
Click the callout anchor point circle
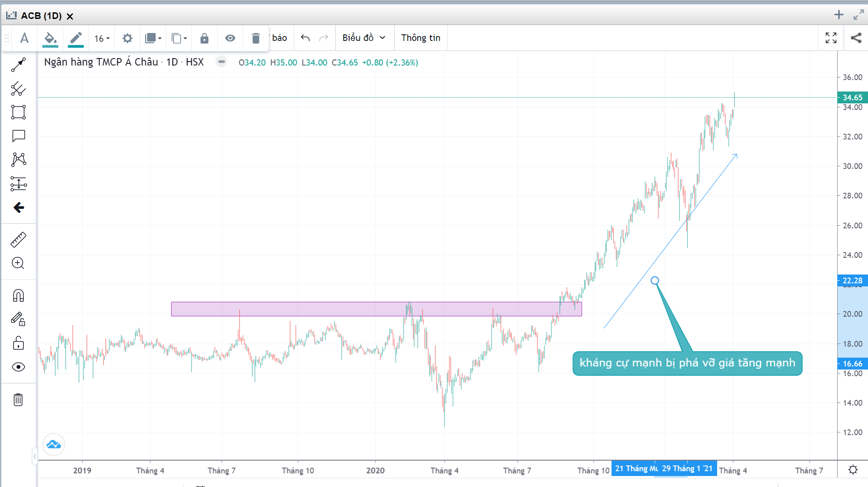(x=655, y=280)
